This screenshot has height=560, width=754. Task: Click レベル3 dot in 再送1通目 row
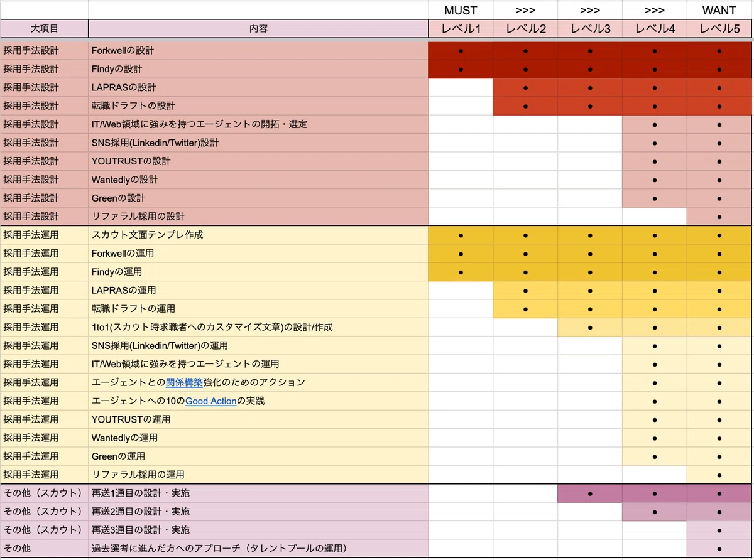[590, 494]
